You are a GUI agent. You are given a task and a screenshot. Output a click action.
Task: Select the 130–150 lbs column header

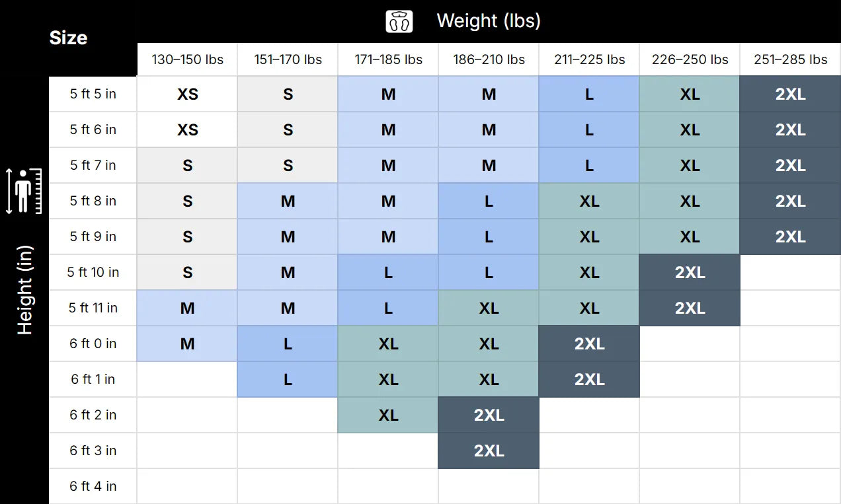187,59
